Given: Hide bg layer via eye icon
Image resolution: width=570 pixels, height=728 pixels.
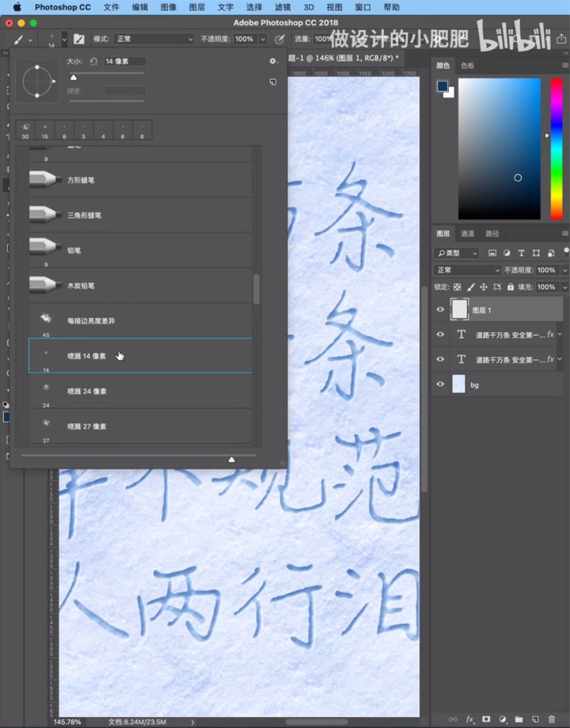Looking at the screenshot, I should tap(440, 384).
